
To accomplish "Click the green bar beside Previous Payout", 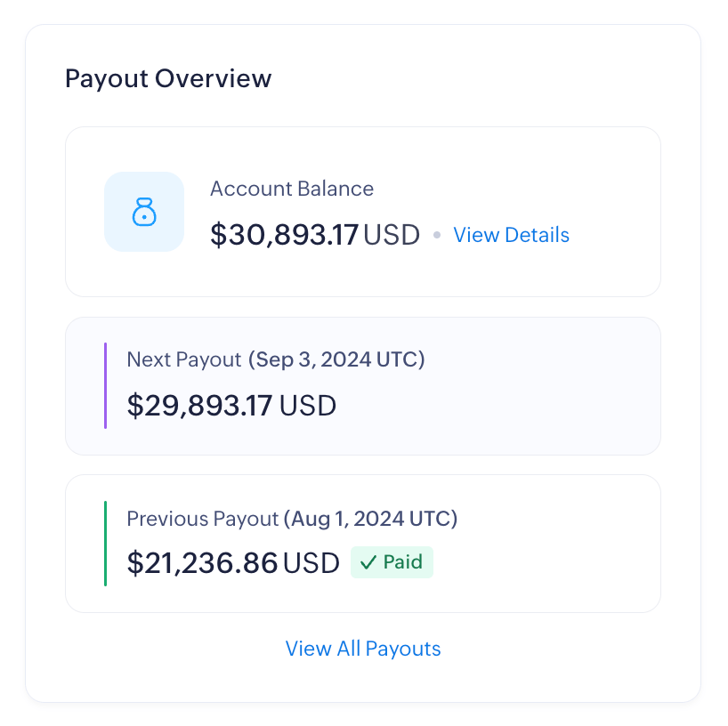I will [x=105, y=544].
